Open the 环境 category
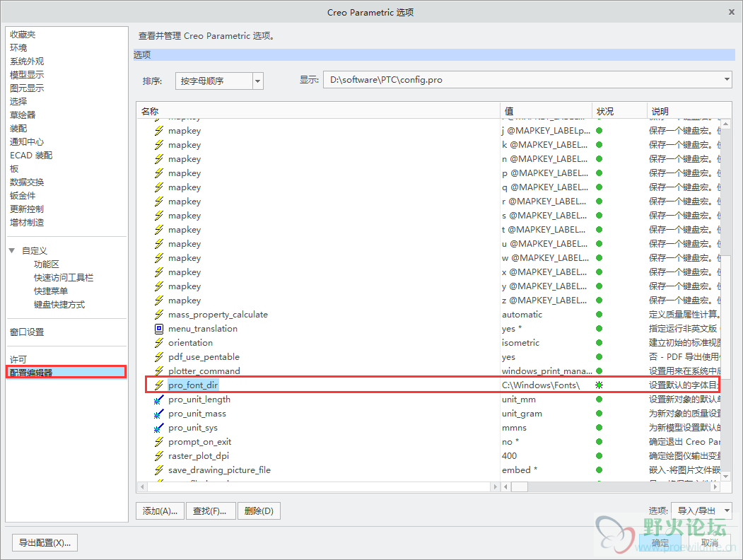743x560 pixels. pyautogui.click(x=18, y=48)
